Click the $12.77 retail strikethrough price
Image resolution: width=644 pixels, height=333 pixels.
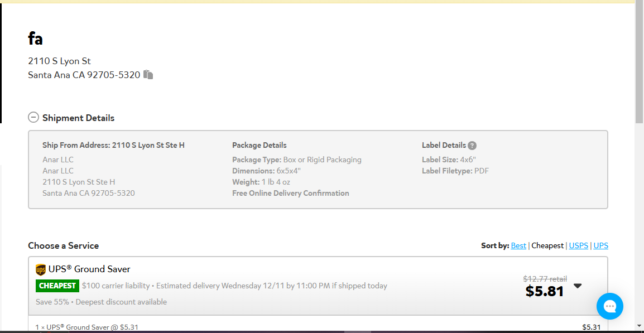point(545,279)
